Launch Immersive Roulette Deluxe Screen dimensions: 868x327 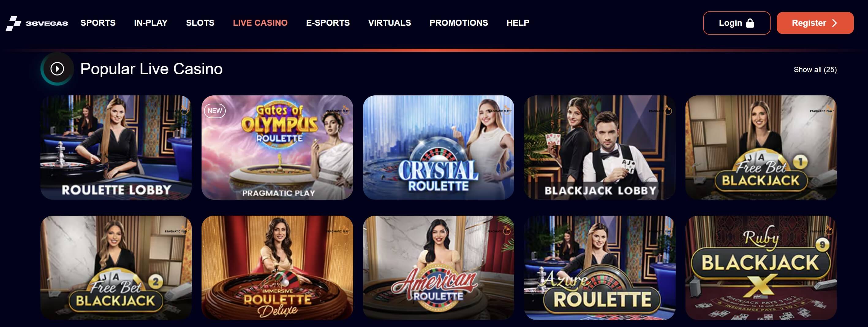click(277, 267)
